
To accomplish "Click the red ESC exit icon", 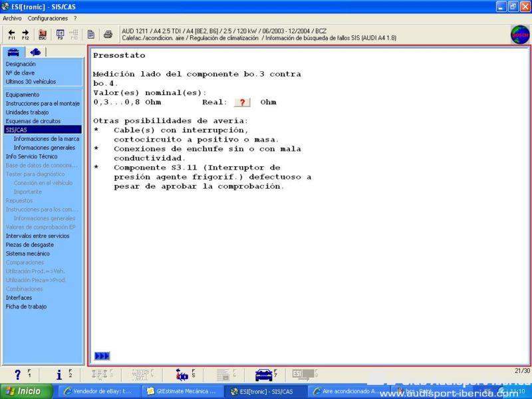I will (x=43, y=35).
